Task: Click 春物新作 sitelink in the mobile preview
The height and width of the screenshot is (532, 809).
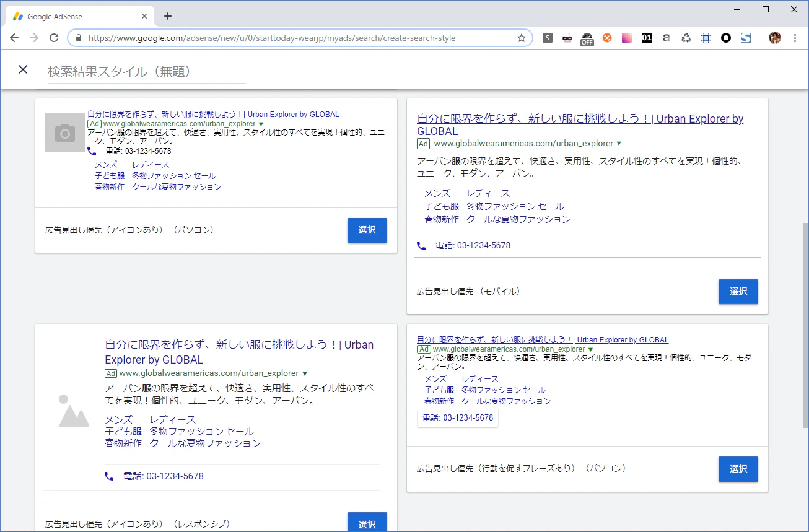Action: [442, 219]
